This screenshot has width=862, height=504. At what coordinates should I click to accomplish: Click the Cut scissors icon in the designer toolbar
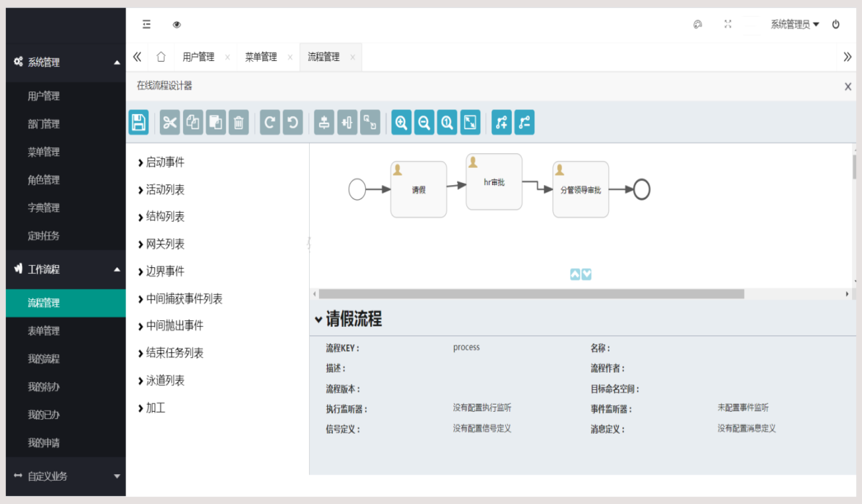pyautogui.click(x=170, y=123)
